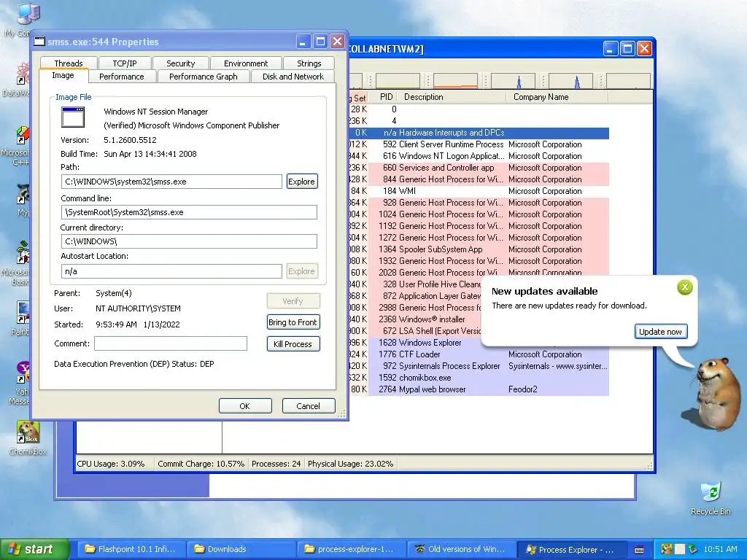Switch to Flashpoint 10.1 taskbar item
The height and width of the screenshot is (560, 747).
[x=132, y=550]
